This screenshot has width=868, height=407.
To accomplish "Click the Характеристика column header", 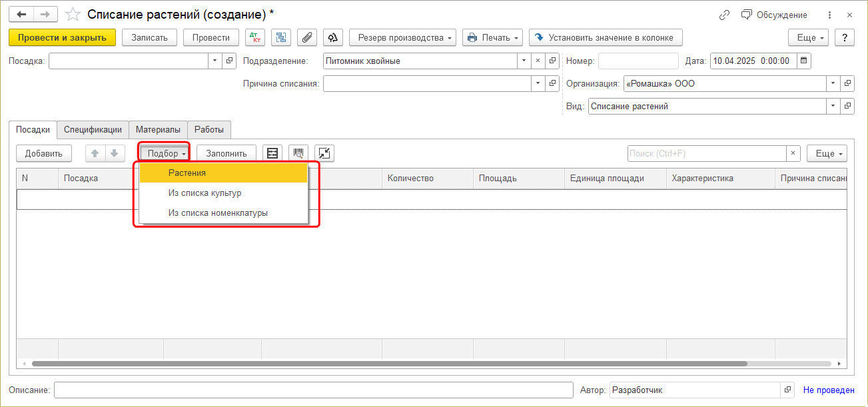I will point(720,178).
